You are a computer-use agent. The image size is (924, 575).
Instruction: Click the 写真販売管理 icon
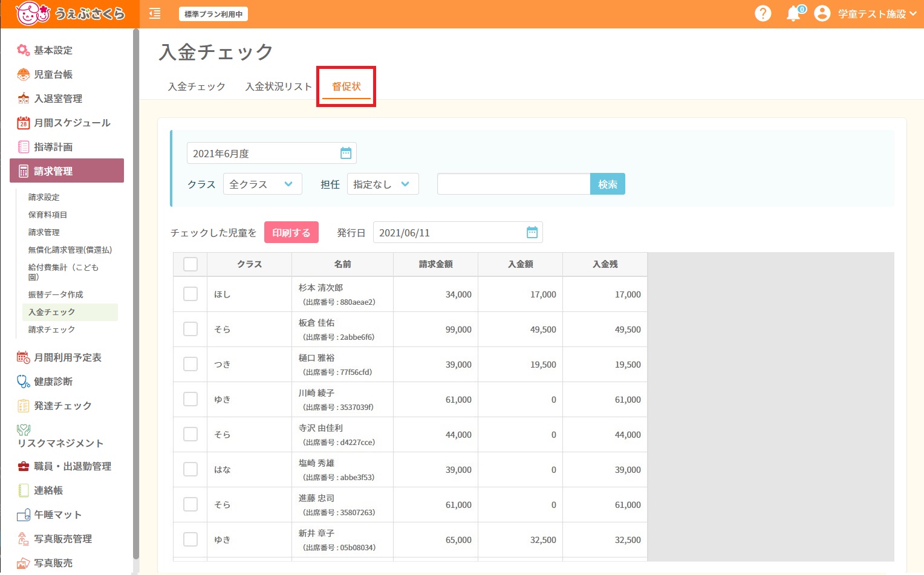24,539
